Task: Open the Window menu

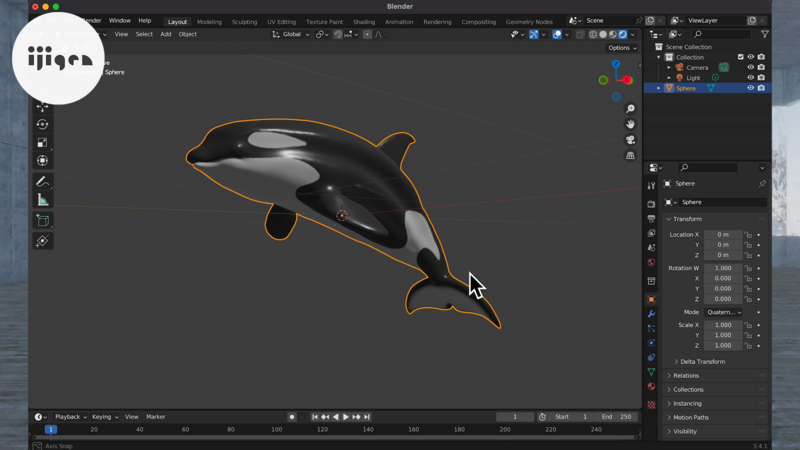Action: pos(119,21)
